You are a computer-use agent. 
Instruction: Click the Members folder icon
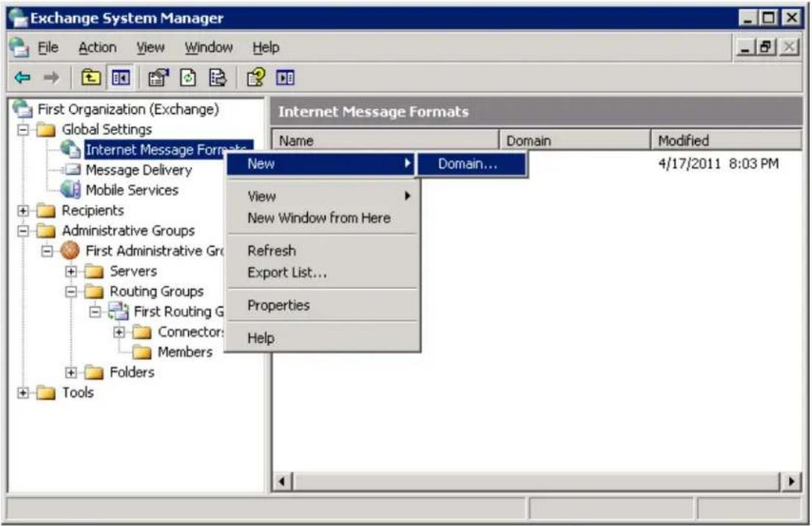[x=142, y=352]
